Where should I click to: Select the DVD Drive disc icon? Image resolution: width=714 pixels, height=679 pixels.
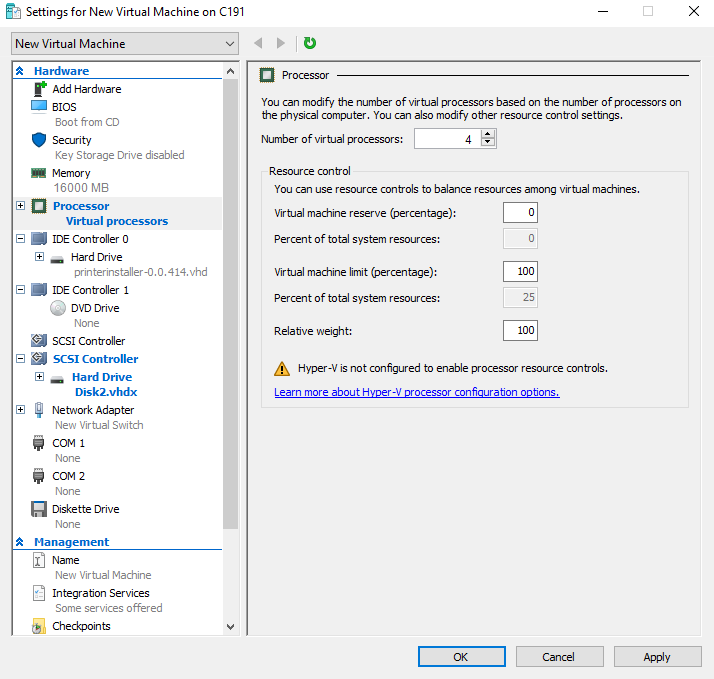pos(58,308)
